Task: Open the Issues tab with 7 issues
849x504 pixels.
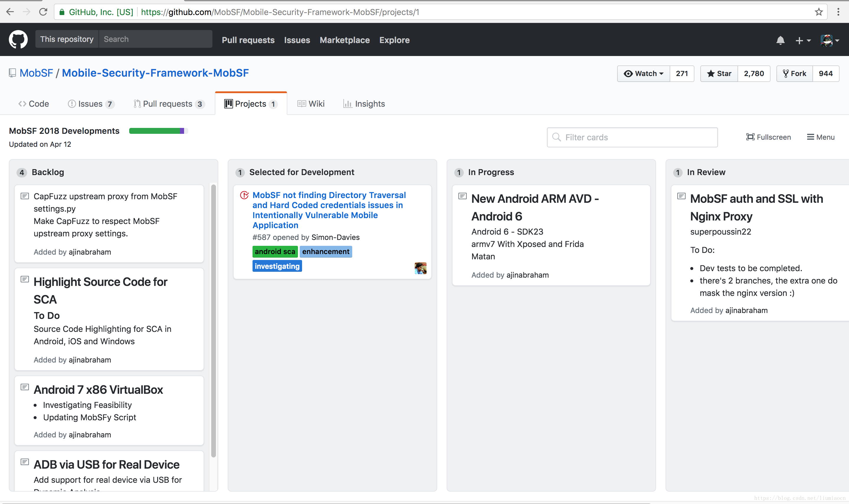Action: 91,103
